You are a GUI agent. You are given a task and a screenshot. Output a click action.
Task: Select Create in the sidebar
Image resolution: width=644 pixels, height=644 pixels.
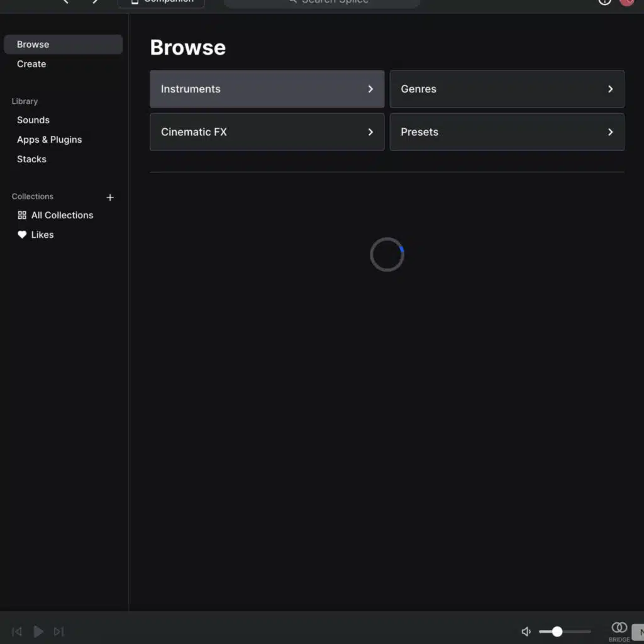(x=31, y=64)
